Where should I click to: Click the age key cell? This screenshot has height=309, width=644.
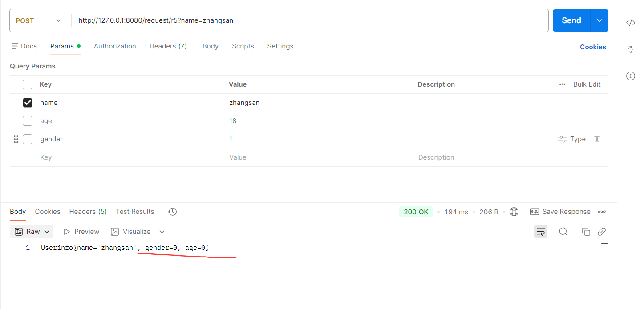pyautogui.click(x=130, y=121)
